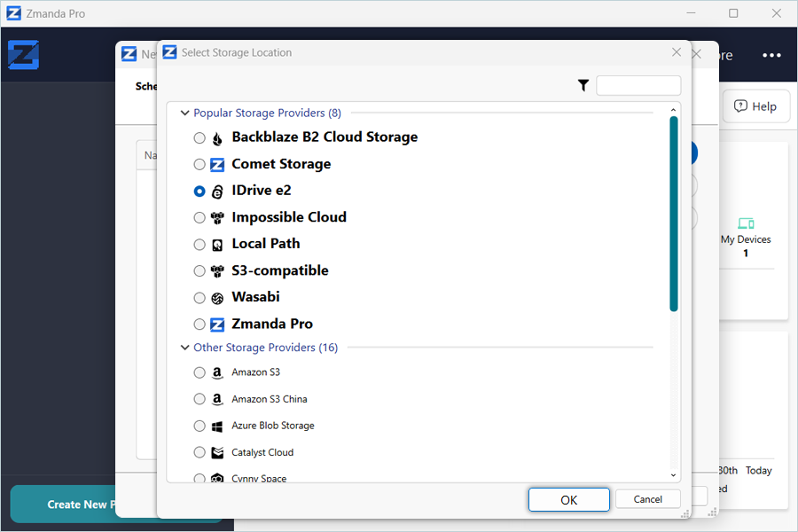Collapse the Popular Storage Providers group
The image size is (798, 532).
pyautogui.click(x=185, y=113)
